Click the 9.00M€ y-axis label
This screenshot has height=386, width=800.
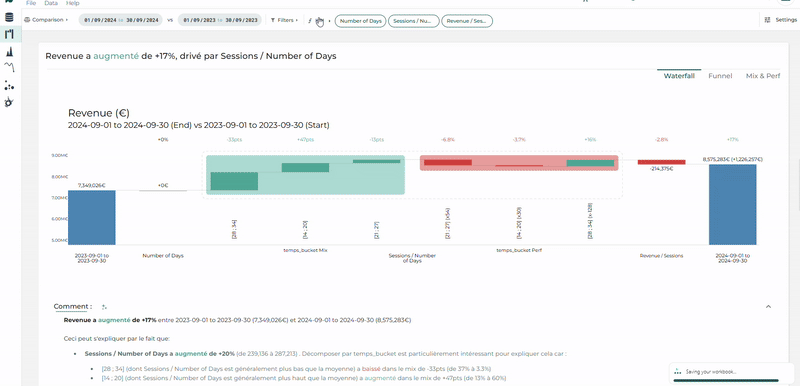[60, 155]
